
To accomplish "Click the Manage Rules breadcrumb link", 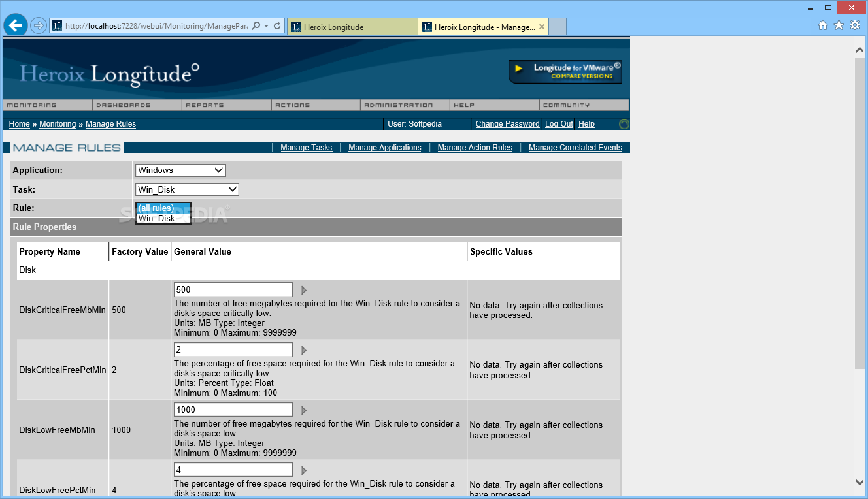I will [x=110, y=124].
